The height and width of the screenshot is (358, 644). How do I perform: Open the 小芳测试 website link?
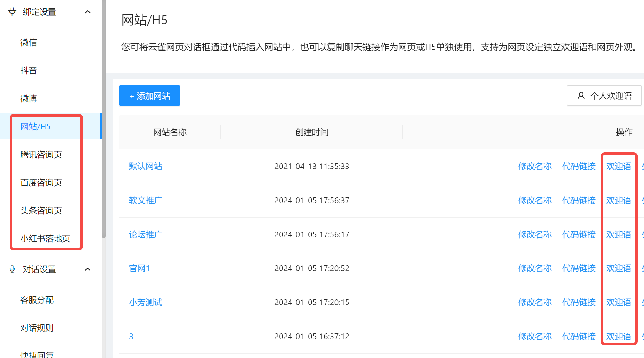click(x=145, y=302)
